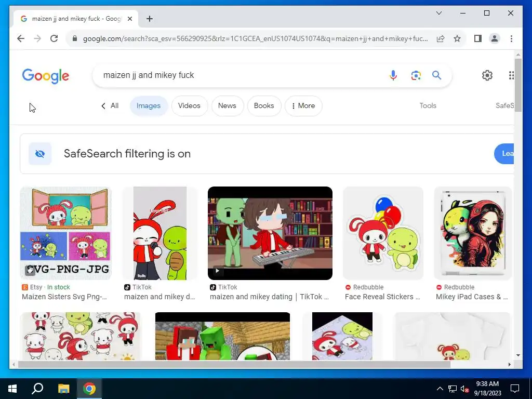Show hidden system tray icons

pos(440,389)
